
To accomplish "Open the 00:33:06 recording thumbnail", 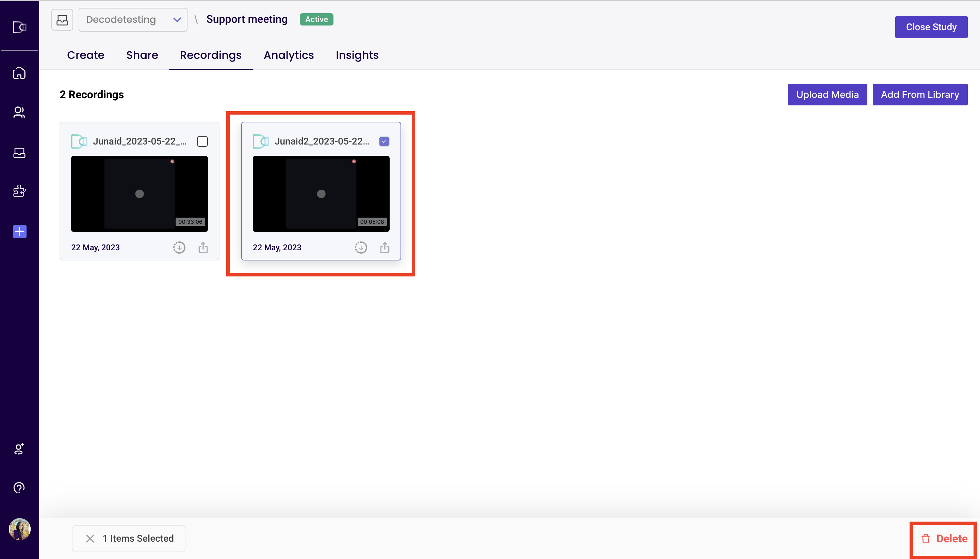I will (140, 194).
